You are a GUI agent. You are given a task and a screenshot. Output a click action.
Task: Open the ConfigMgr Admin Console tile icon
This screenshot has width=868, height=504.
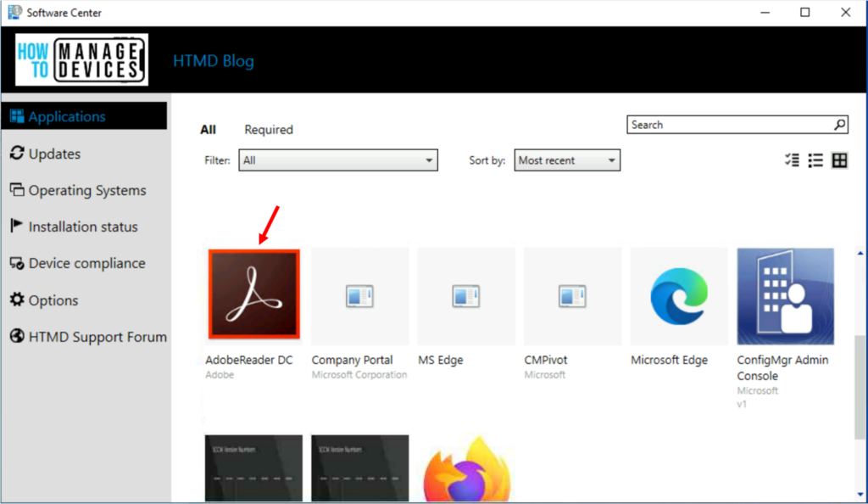(x=786, y=296)
